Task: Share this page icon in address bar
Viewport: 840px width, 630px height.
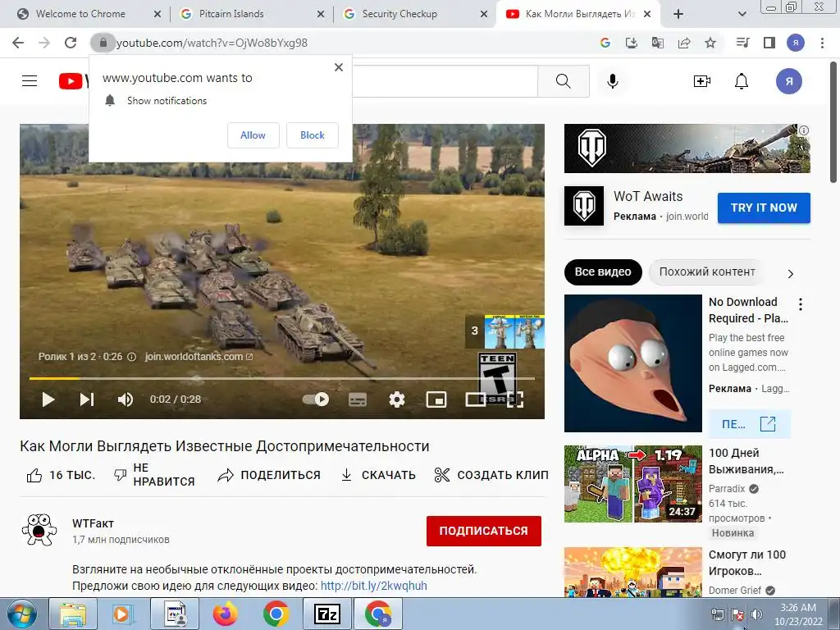Action: (x=684, y=43)
